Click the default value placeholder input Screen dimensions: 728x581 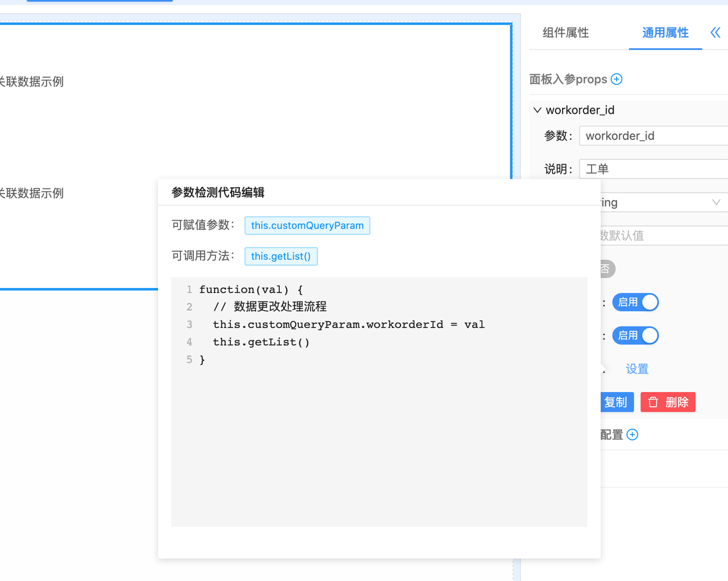(x=663, y=236)
